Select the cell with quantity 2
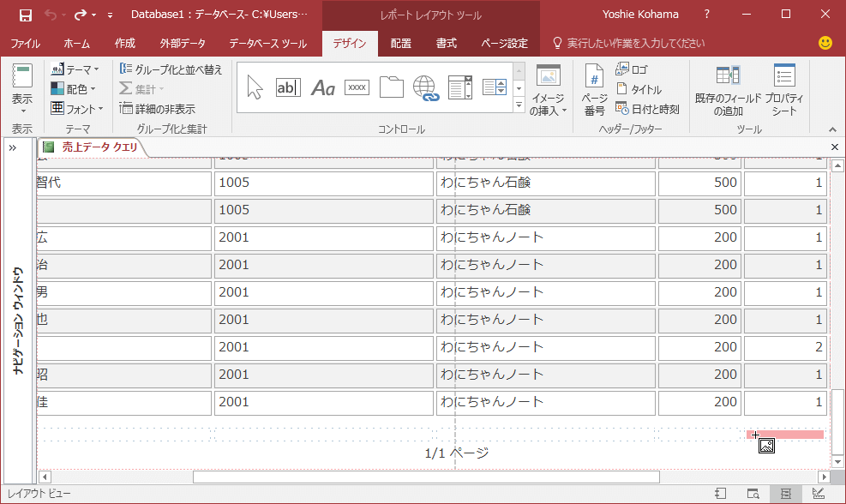846x504 pixels. [785, 347]
